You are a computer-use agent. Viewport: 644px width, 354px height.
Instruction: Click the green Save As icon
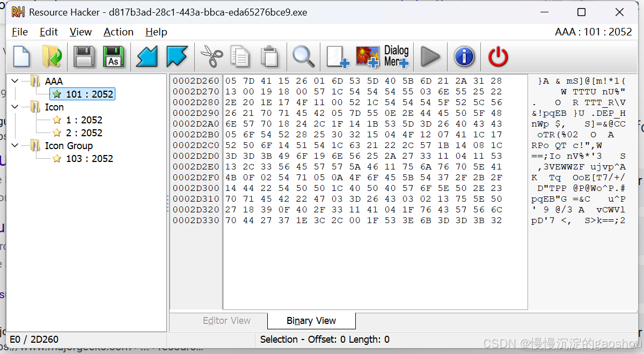pos(113,56)
